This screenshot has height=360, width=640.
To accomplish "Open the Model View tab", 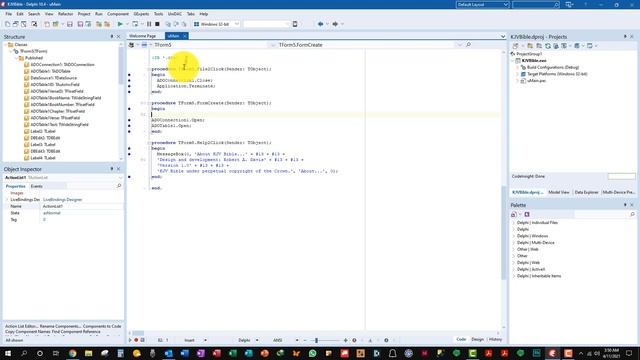I will [x=559, y=192].
